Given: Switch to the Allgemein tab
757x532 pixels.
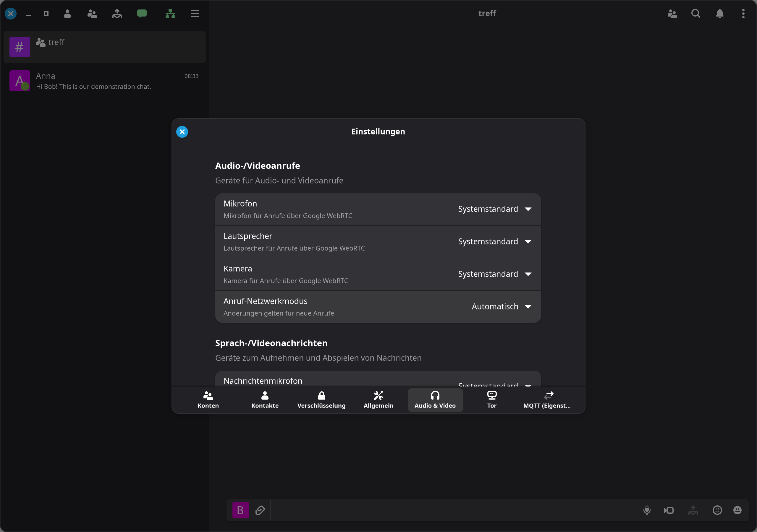Looking at the screenshot, I should point(378,400).
